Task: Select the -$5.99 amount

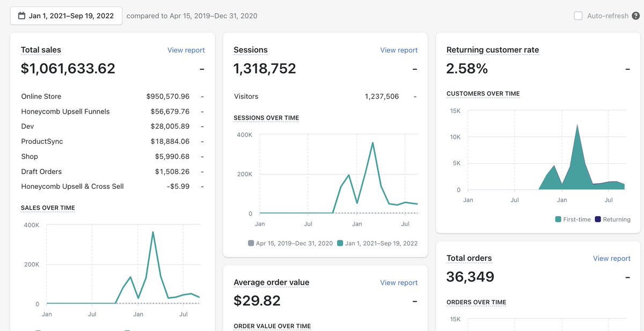Action: pyautogui.click(x=178, y=187)
